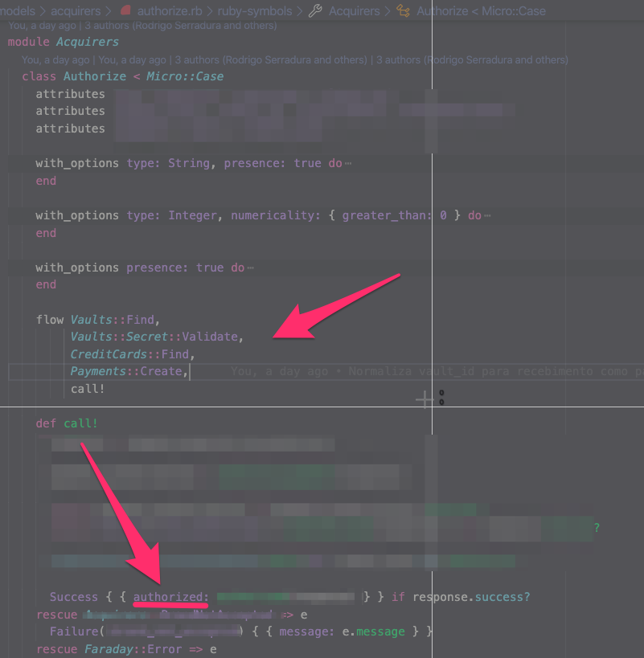Click 'Micro::Case' superclass in class line
The width and height of the screenshot is (644, 658).
185,76
